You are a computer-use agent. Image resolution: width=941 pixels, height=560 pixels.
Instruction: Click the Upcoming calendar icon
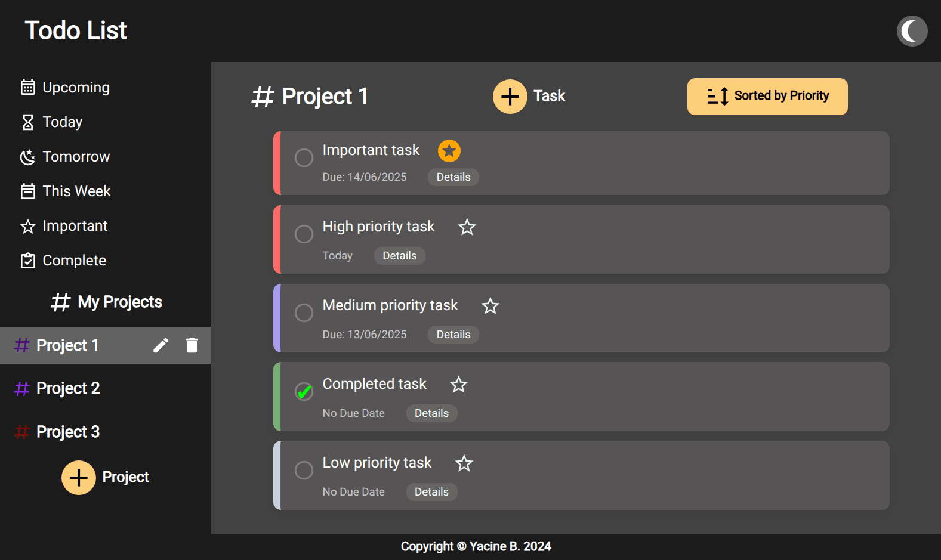pyautogui.click(x=28, y=87)
